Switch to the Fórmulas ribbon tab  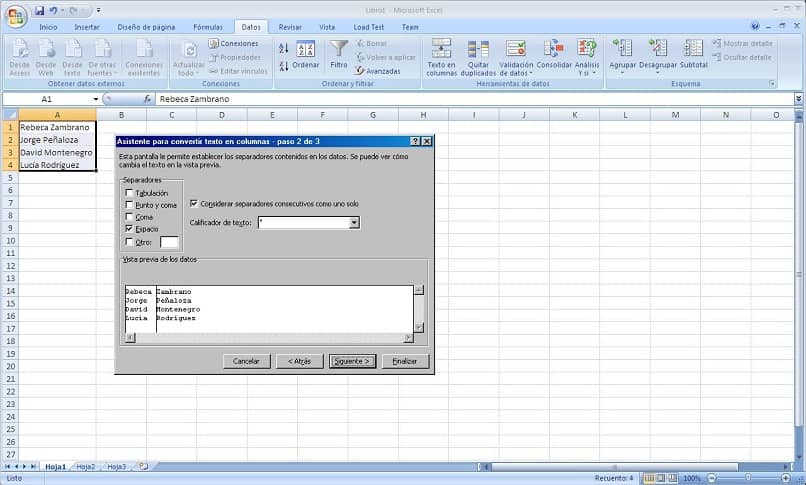(208, 27)
